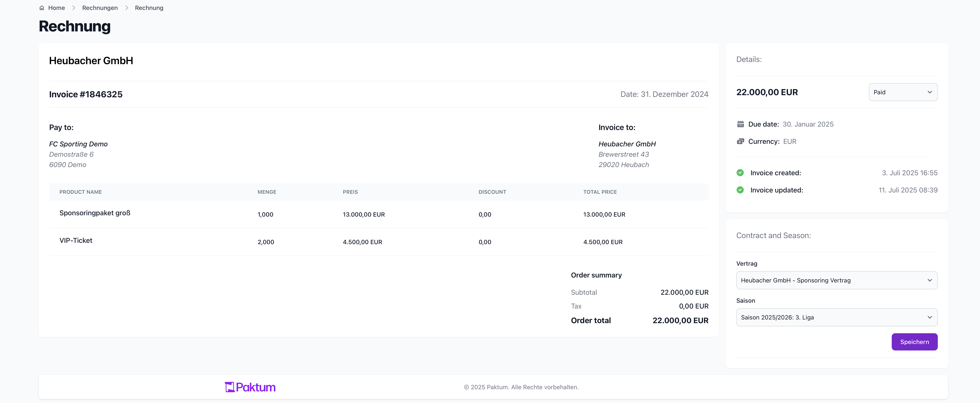Click the Order summary heading
This screenshot has width=980, height=403.
tap(596, 275)
